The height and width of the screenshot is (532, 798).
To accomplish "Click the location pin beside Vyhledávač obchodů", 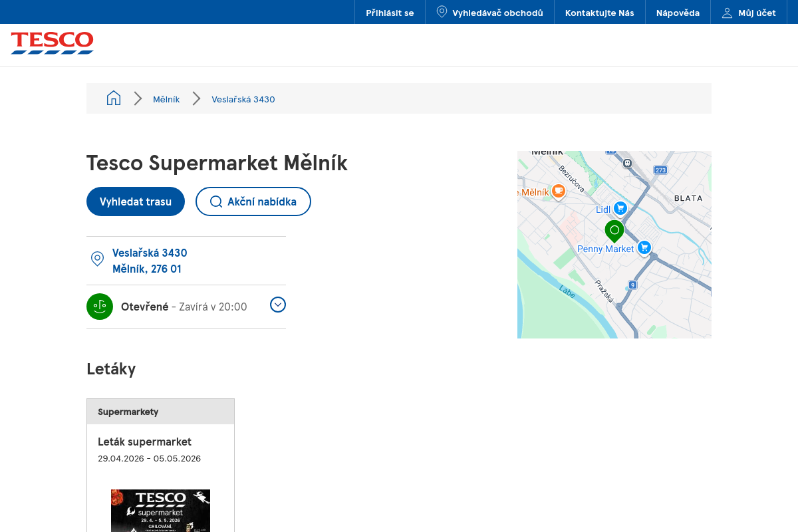I will click(x=442, y=12).
